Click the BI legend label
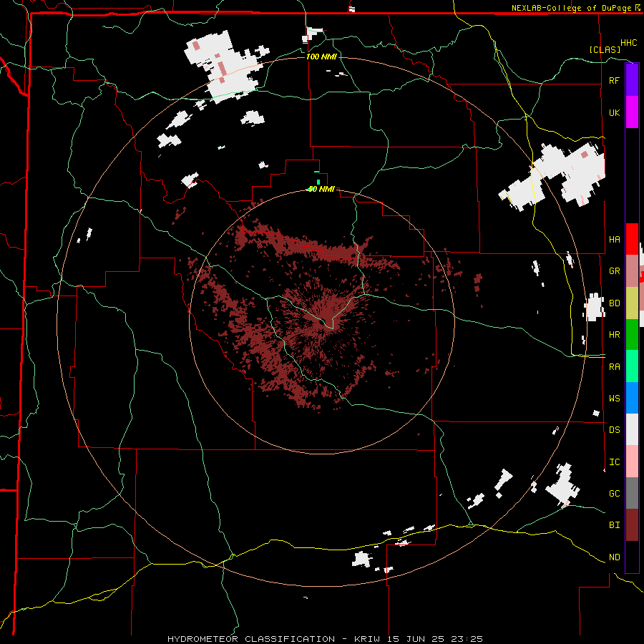Image resolution: width=644 pixels, height=644 pixels. pos(614,525)
